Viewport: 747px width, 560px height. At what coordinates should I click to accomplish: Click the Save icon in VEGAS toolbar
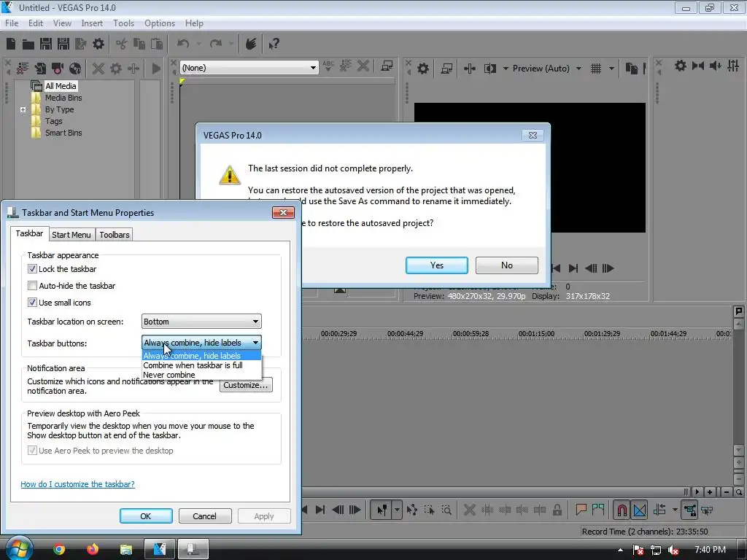point(46,44)
